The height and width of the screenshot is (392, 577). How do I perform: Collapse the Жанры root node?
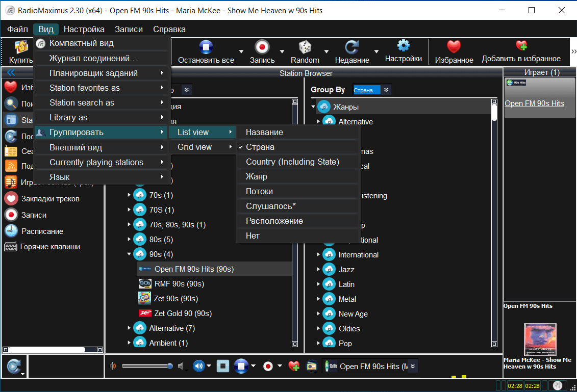[313, 107]
